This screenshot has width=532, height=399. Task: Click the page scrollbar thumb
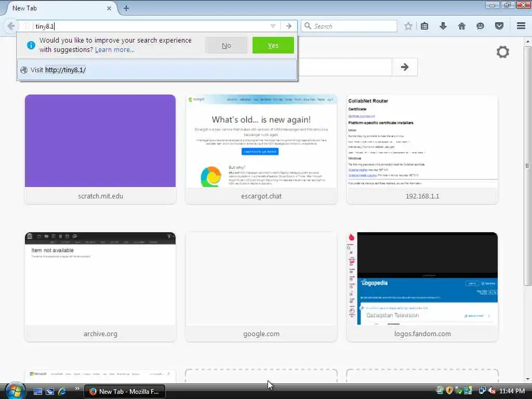(x=527, y=166)
